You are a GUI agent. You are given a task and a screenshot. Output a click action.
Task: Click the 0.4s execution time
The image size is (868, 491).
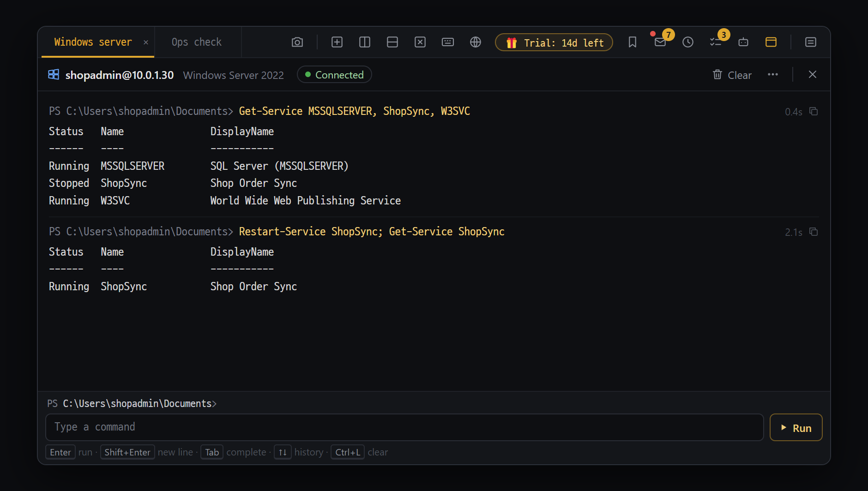tap(794, 112)
